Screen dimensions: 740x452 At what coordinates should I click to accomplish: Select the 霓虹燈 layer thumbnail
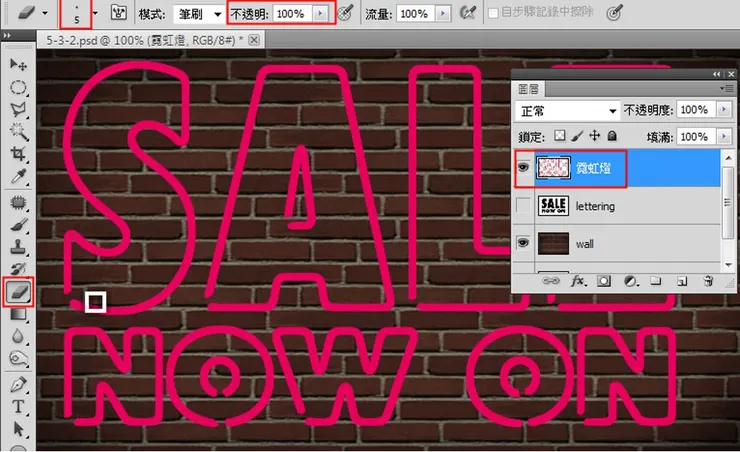(x=553, y=168)
